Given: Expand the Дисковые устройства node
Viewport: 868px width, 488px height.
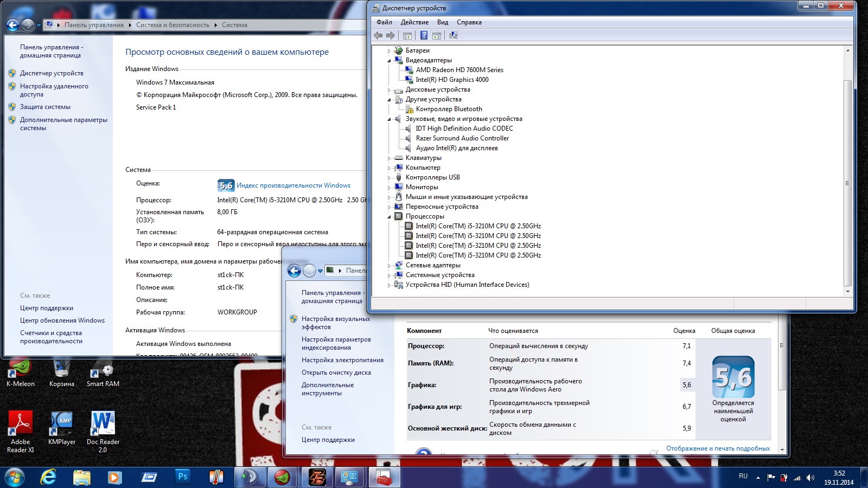Looking at the screenshot, I should coord(389,90).
